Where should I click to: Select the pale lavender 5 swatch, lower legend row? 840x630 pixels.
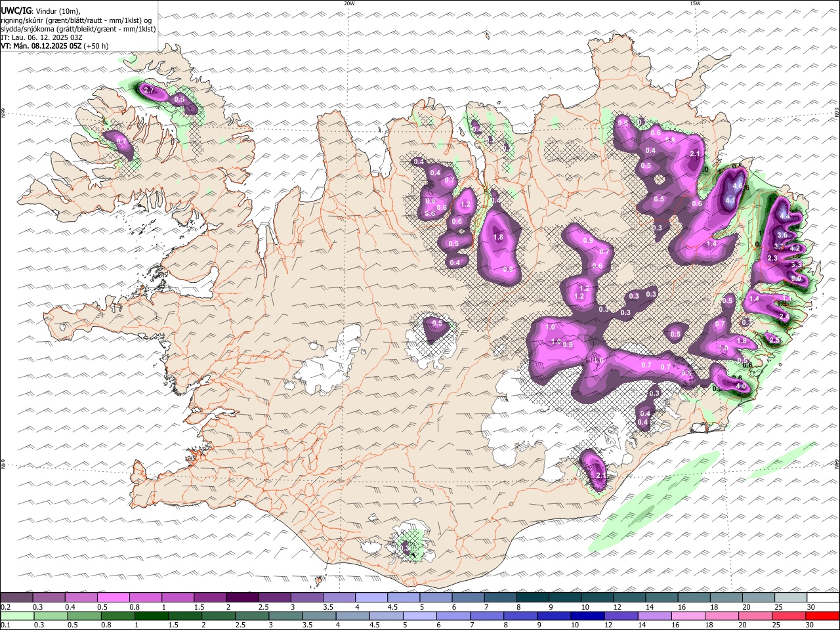420,616
